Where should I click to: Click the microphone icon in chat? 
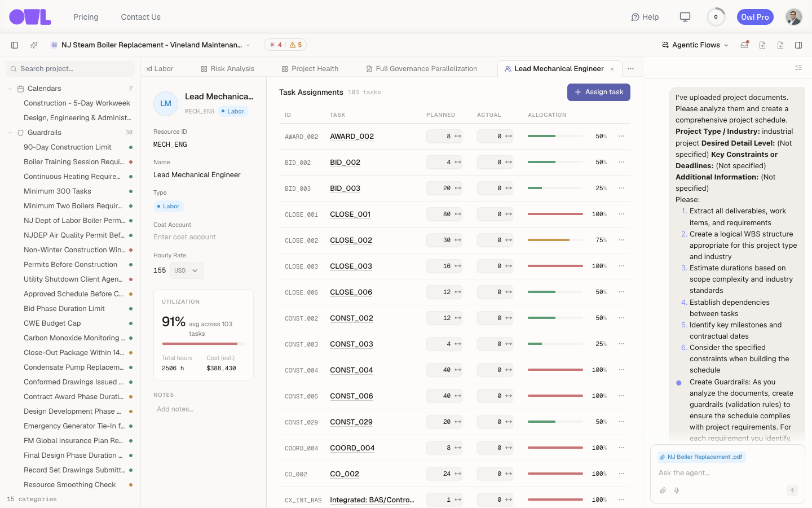[x=677, y=491]
